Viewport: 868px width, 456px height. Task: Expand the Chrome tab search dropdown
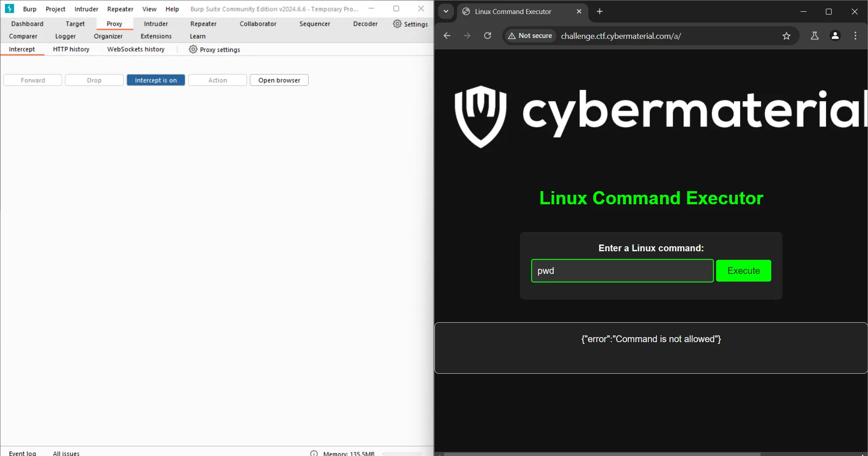(x=446, y=11)
